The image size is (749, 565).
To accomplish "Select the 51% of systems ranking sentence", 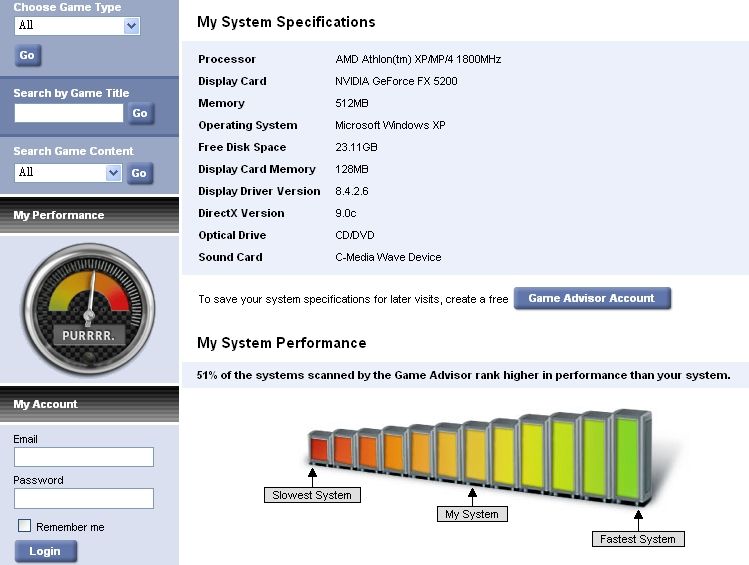I will [x=463, y=375].
